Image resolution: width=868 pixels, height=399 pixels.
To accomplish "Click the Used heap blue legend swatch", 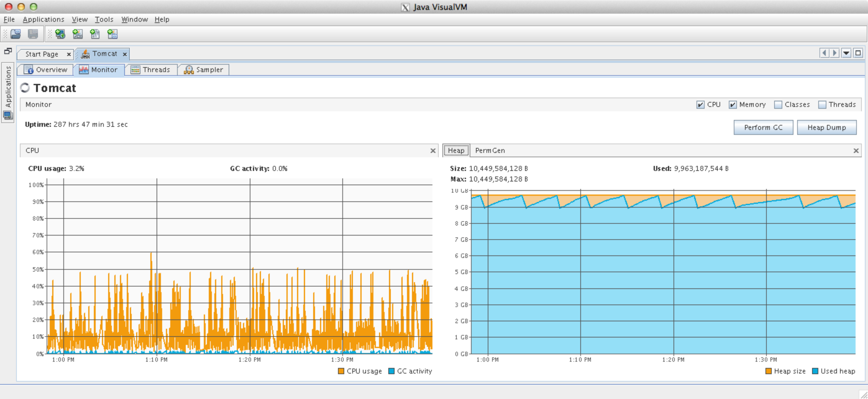I will [x=815, y=371].
